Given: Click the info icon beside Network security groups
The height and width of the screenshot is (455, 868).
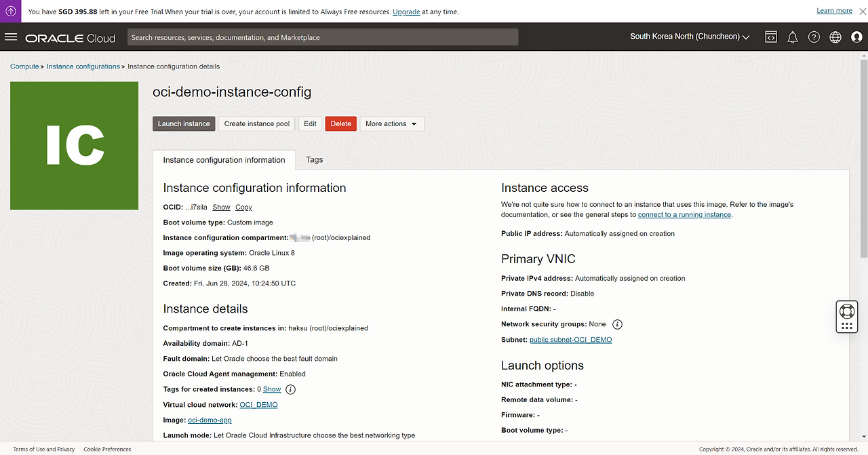Looking at the screenshot, I should (617, 324).
